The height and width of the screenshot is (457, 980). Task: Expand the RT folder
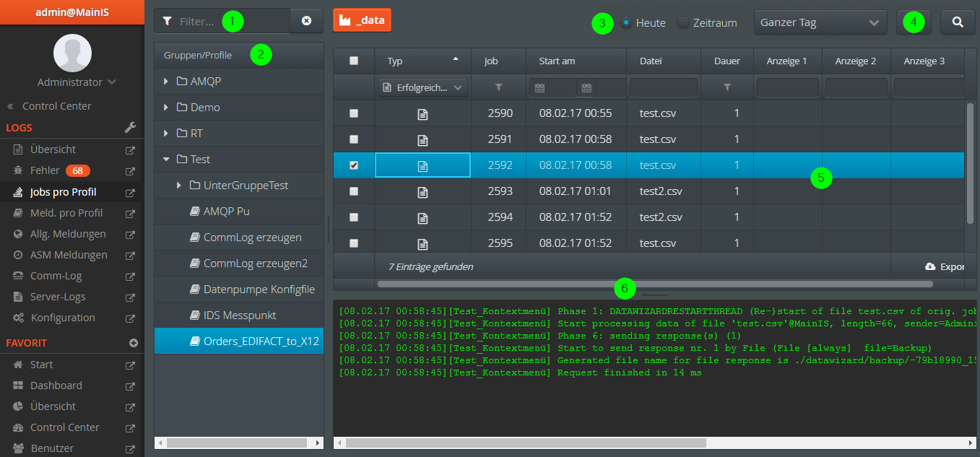(168, 134)
